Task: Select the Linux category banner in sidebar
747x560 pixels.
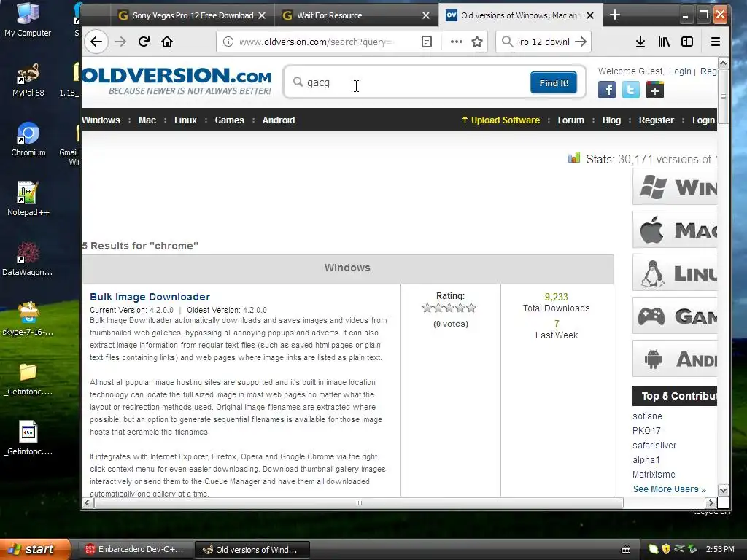Action: tap(675, 273)
